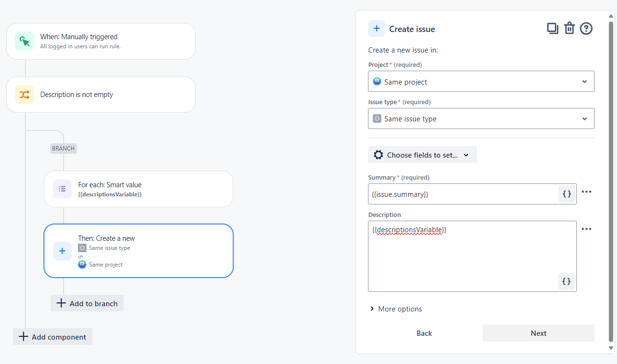
Task: Click the gear icon on Choose fields to set
Action: [378, 154]
